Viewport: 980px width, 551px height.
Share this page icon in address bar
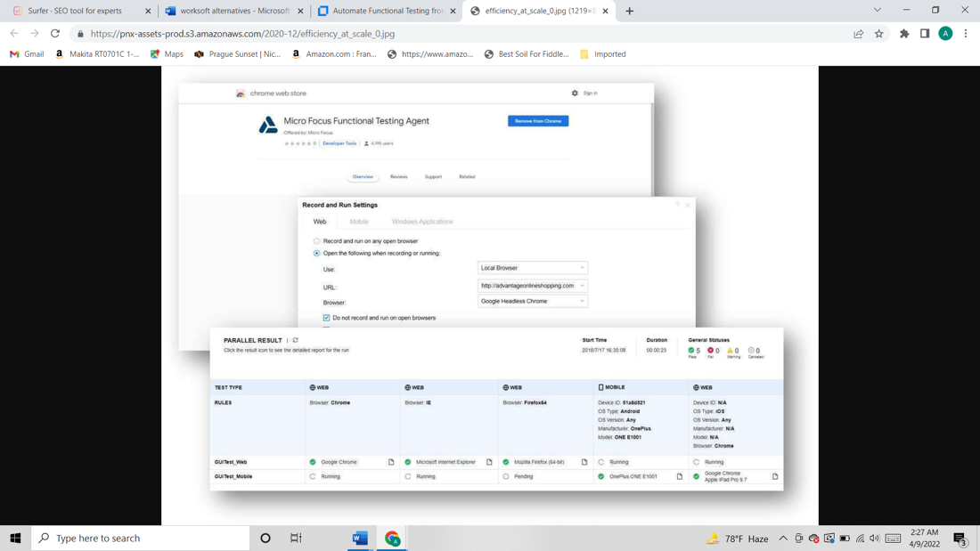(x=858, y=34)
